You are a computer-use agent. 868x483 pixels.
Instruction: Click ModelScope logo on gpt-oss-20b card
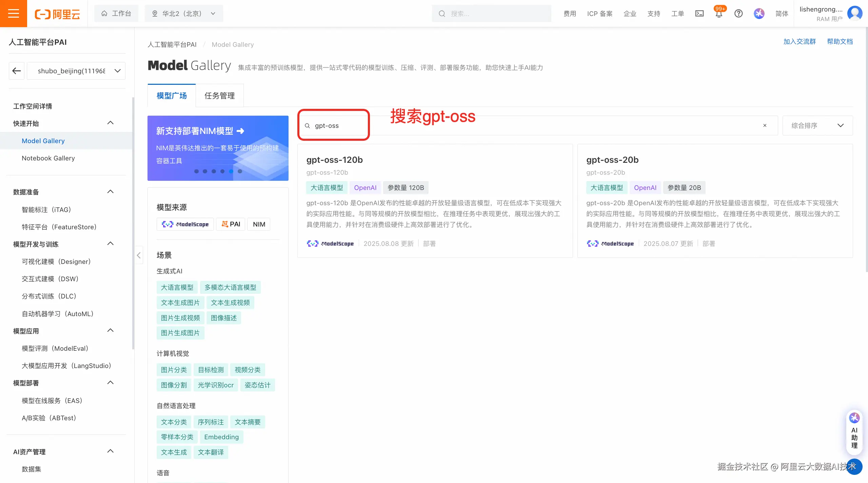point(610,244)
